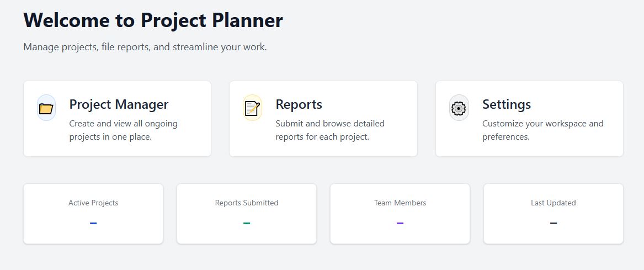
Task: Click the 'Manage projects, file reports' subtitle
Action: [145, 47]
